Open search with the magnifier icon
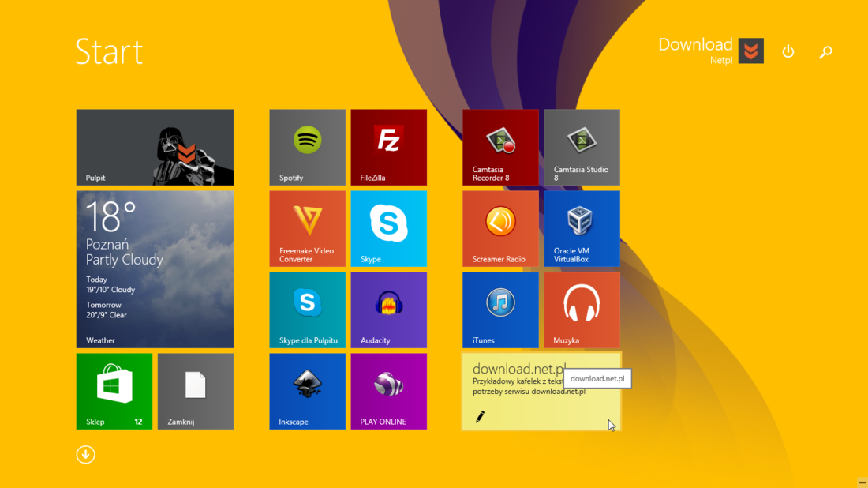868x488 pixels. pyautogui.click(x=826, y=51)
